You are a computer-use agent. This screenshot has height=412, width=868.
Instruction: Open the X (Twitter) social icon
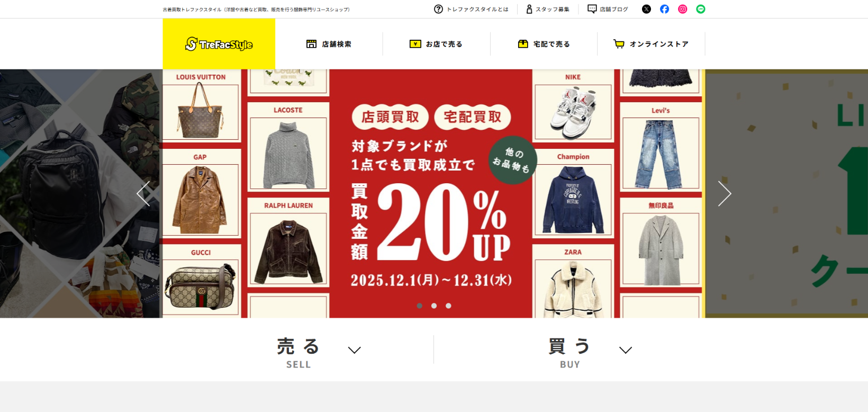pyautogui.click(x=646, y=9)
